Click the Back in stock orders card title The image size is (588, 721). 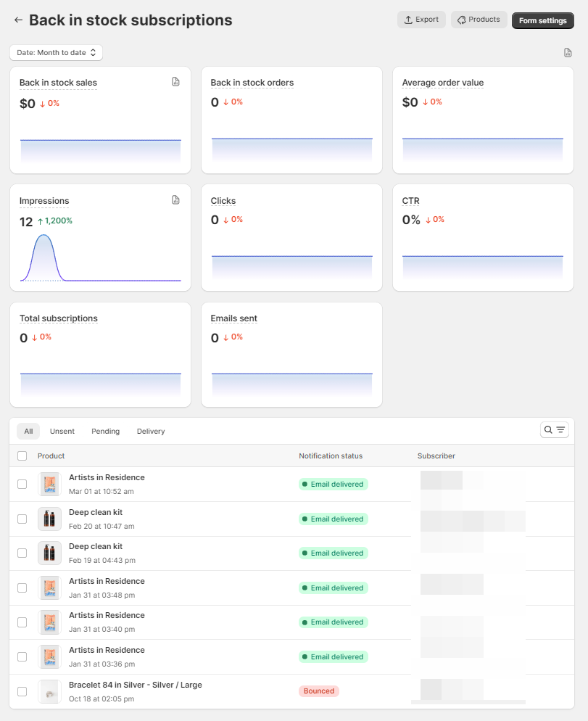[252, 83]
